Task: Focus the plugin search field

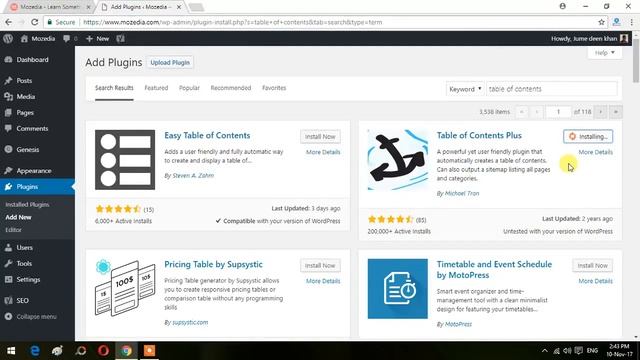Action: point(551,89)
